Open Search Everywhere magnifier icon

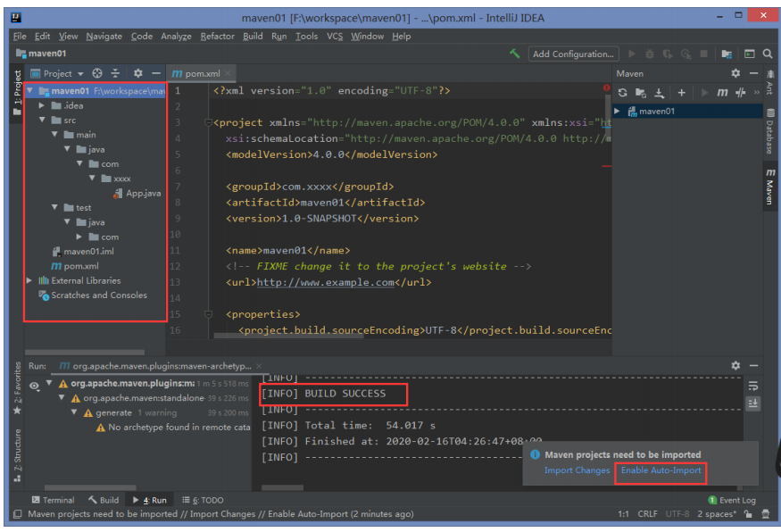(x=768, y=54)
